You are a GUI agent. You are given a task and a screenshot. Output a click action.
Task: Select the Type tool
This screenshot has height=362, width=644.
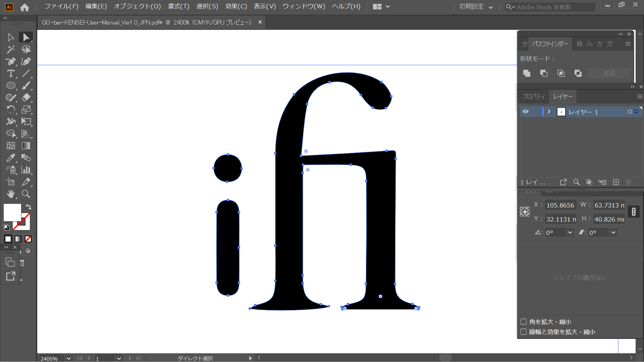[x=11, y=73]
